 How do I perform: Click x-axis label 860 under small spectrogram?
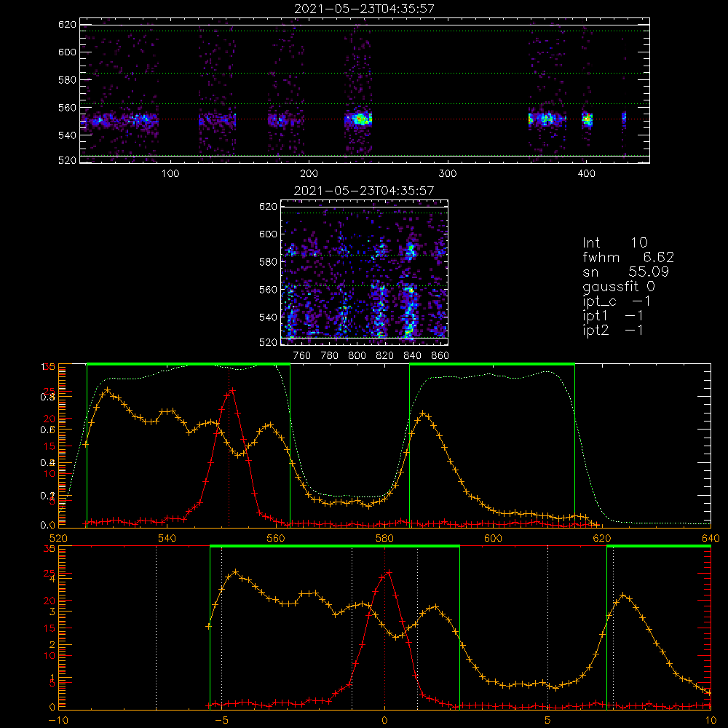point(440,356)
